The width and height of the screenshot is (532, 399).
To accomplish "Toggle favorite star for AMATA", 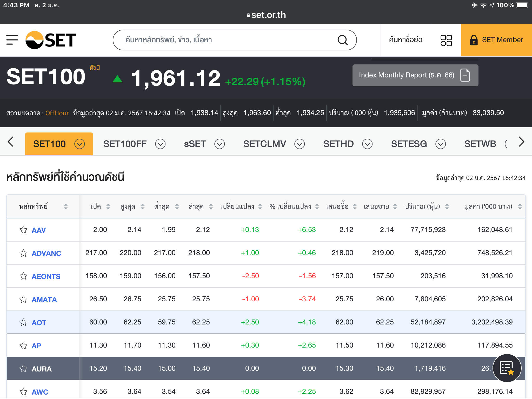I will 23,299.
